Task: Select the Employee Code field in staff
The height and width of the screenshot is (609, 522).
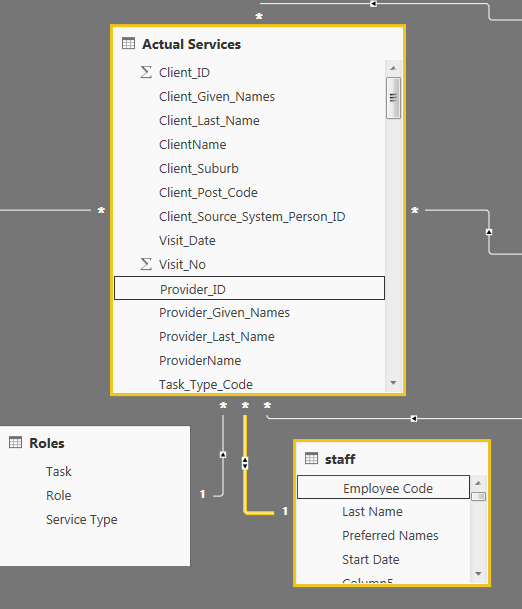Action: coord(383,487)
